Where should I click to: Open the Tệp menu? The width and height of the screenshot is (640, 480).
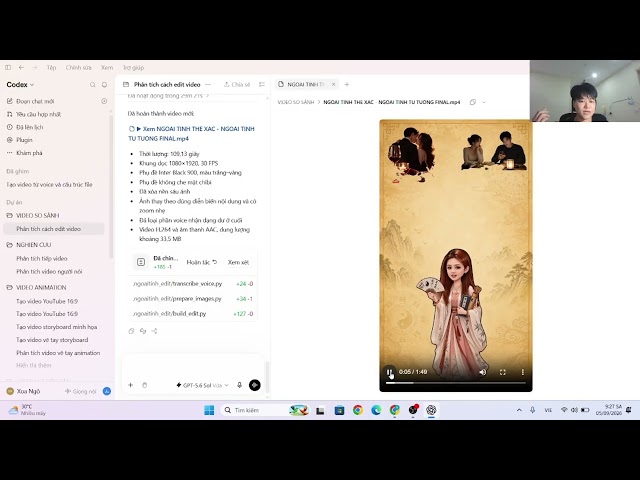pyautogui.click(x=51, y=67)
